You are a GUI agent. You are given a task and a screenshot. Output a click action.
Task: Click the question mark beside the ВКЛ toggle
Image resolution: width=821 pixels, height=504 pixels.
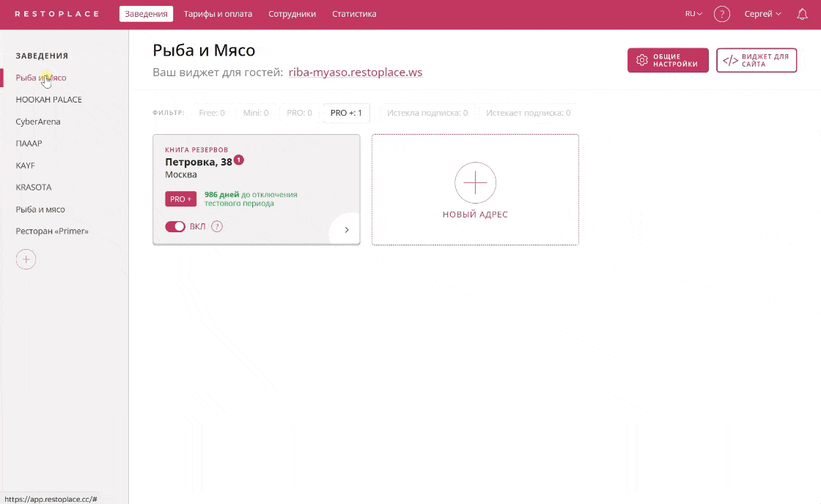[217, 226]
